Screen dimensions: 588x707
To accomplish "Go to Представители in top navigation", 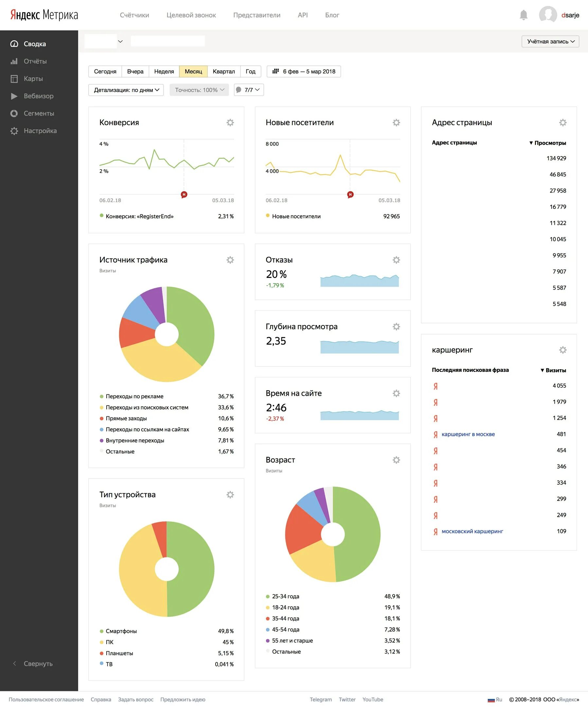I will [257, 15].
